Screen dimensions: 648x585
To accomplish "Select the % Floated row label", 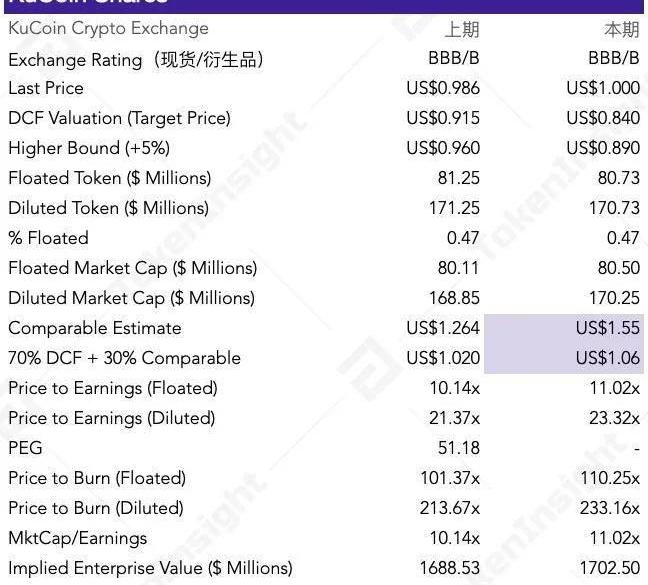I will pyautogui.click(x=48, y=238).
